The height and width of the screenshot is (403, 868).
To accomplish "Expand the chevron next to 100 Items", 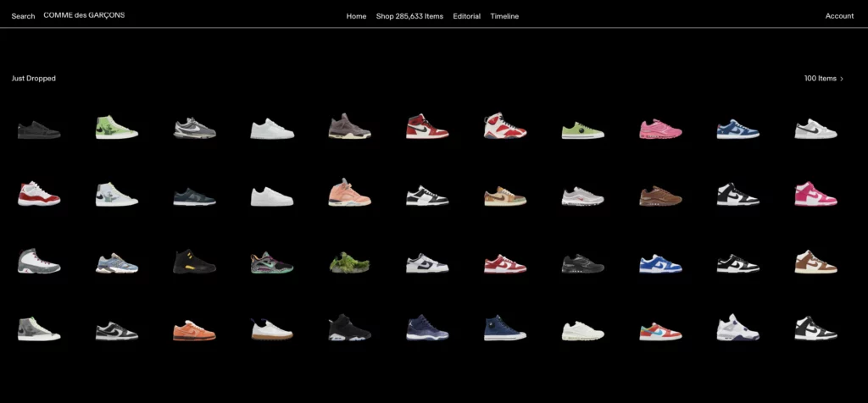I will pyautogui.click(x=842, y=79).
